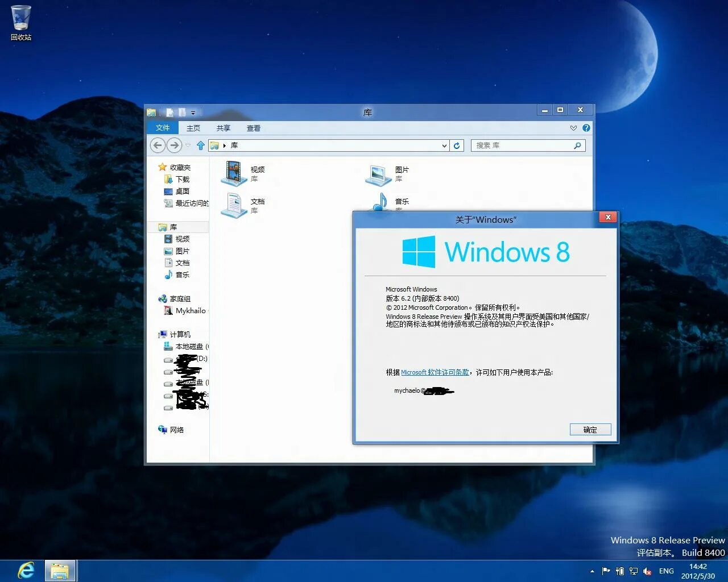The height and width of the screenshot is (582, 728).
Task: Click the 库 breadcrumb in address bar
Action: tap(234, 145)
